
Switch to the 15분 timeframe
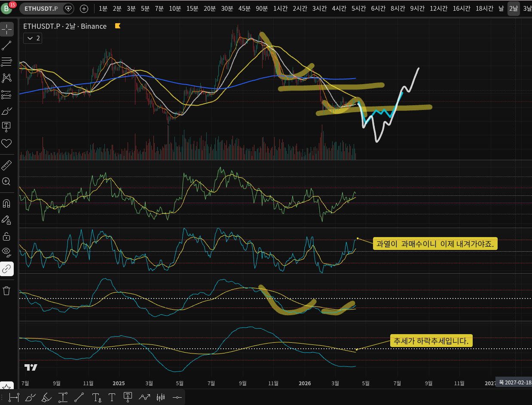click(x=192, y=9)
